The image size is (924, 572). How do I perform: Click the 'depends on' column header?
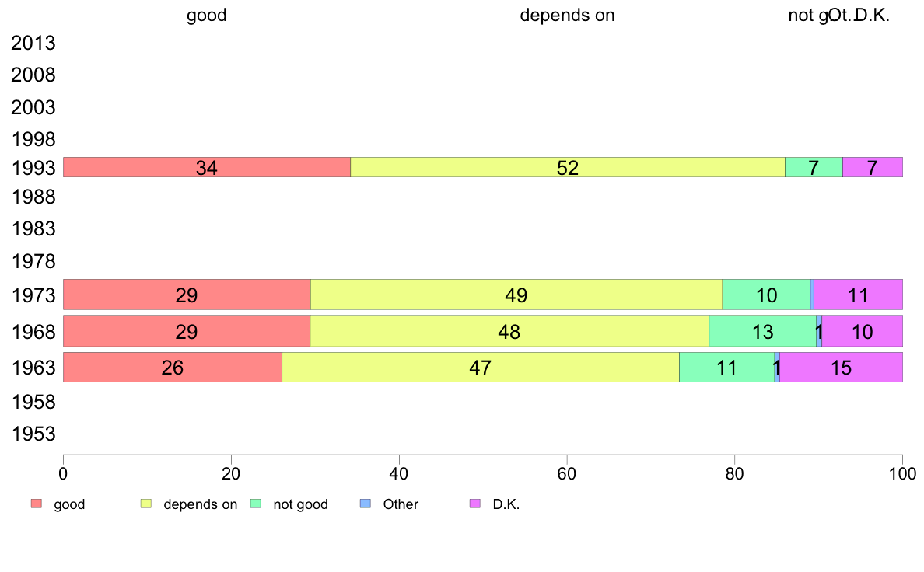(567, 15)
